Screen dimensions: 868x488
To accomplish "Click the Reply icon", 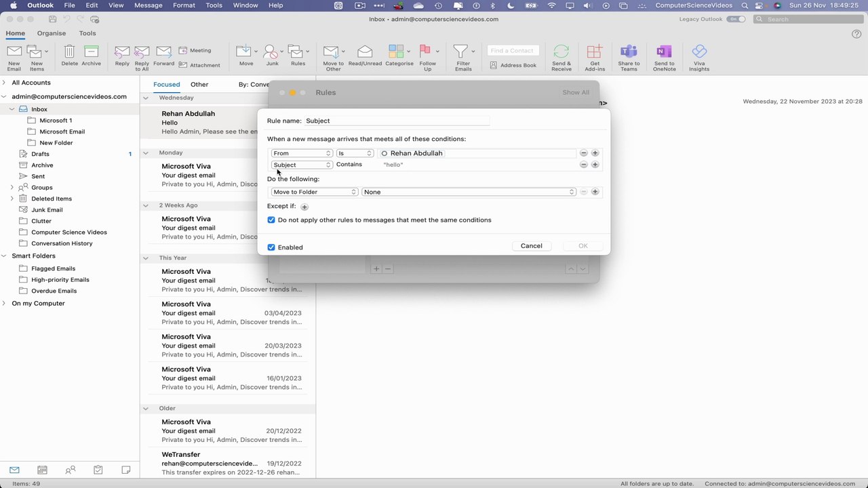I will pos(122,52).
